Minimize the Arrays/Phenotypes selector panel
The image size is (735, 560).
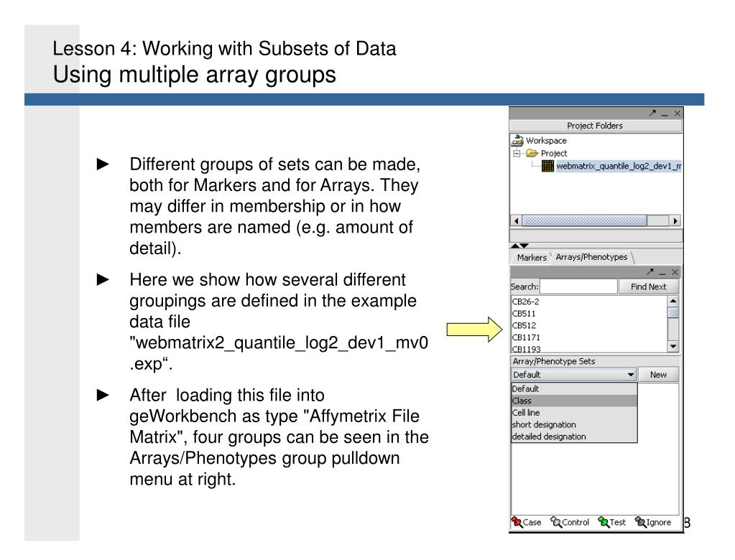[662, 273]
